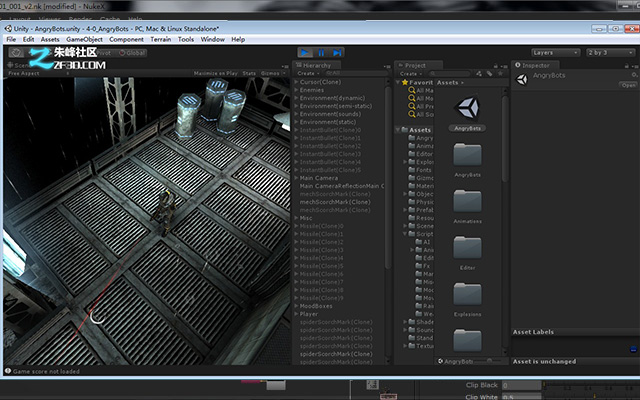
Task: Select Missile(Clone)0 in Hierarchy
Action: [x=322, y=226]
